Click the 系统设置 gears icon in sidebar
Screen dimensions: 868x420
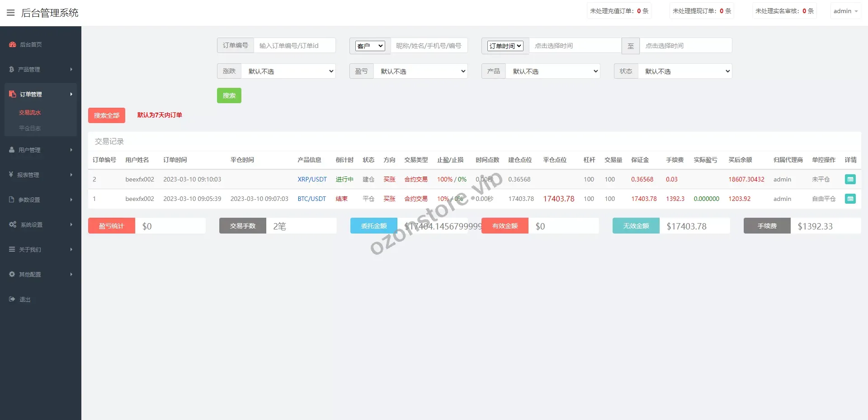point(13,224)
